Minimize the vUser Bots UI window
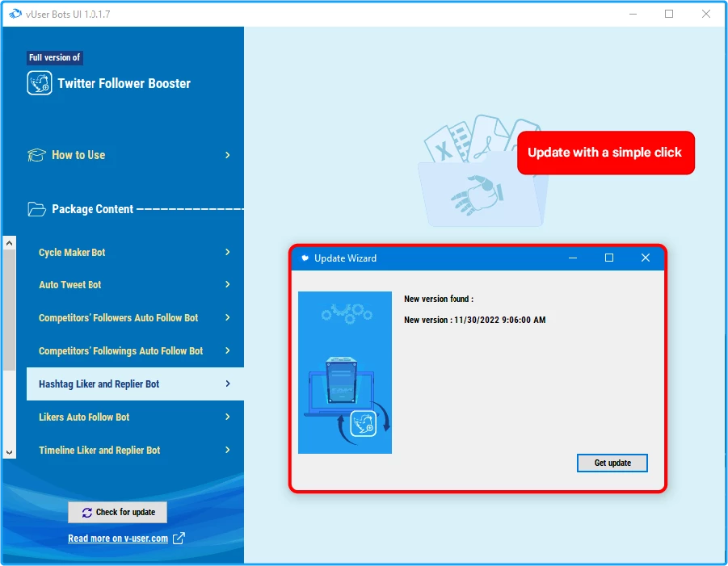This screenshot has width=728, height=566. click(633, 14)
